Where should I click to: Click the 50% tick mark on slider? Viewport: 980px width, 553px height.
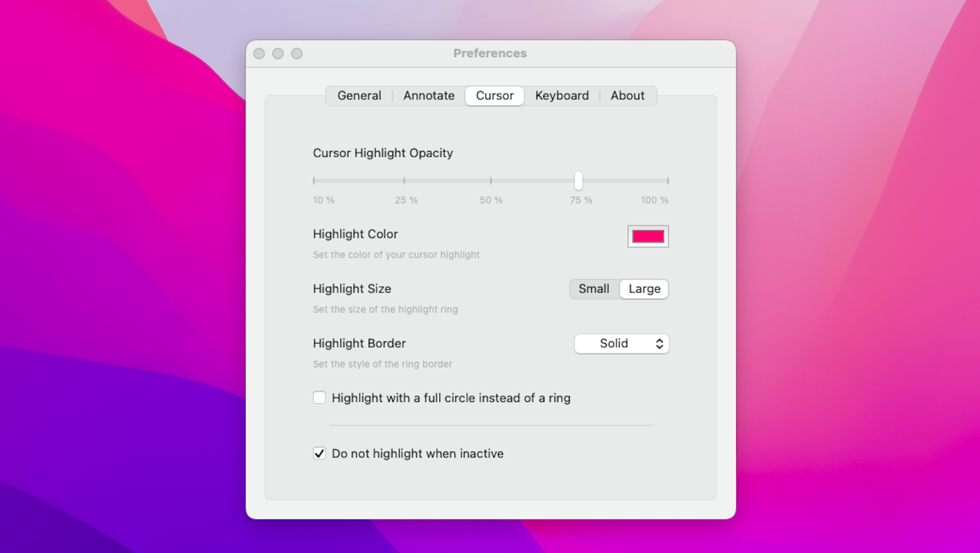(x=491, y=180)
